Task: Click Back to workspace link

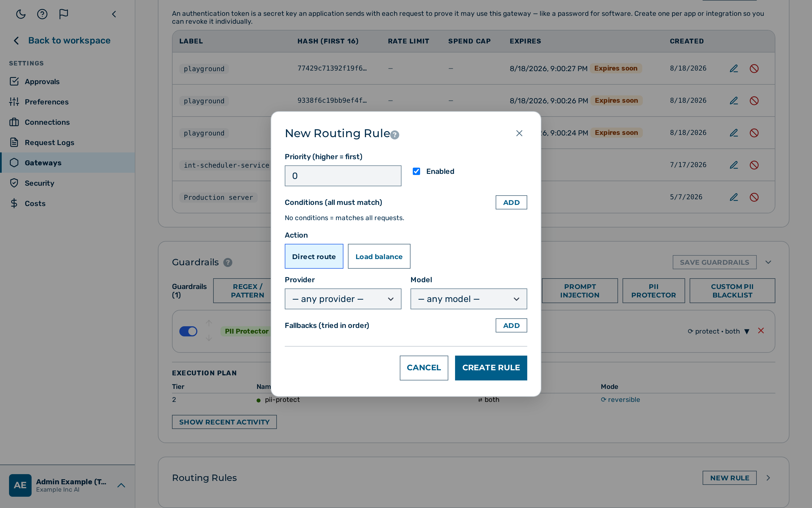Action: 69,40
